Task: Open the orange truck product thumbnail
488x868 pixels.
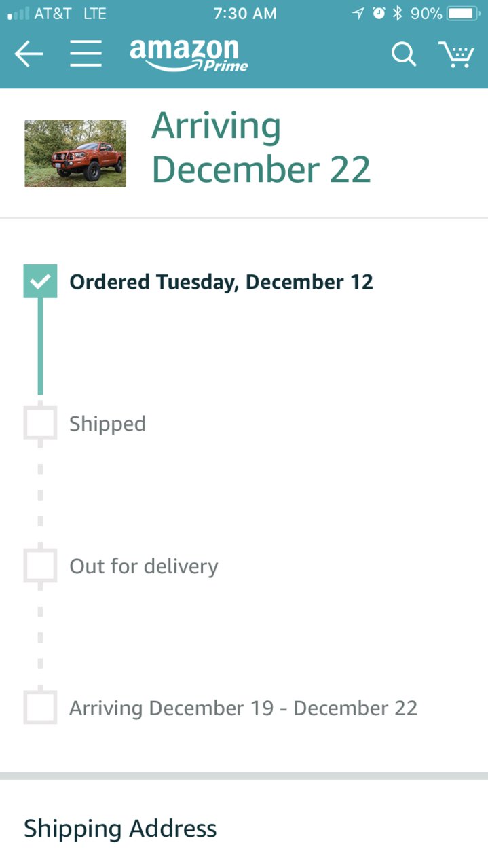Action: (75, 153)
